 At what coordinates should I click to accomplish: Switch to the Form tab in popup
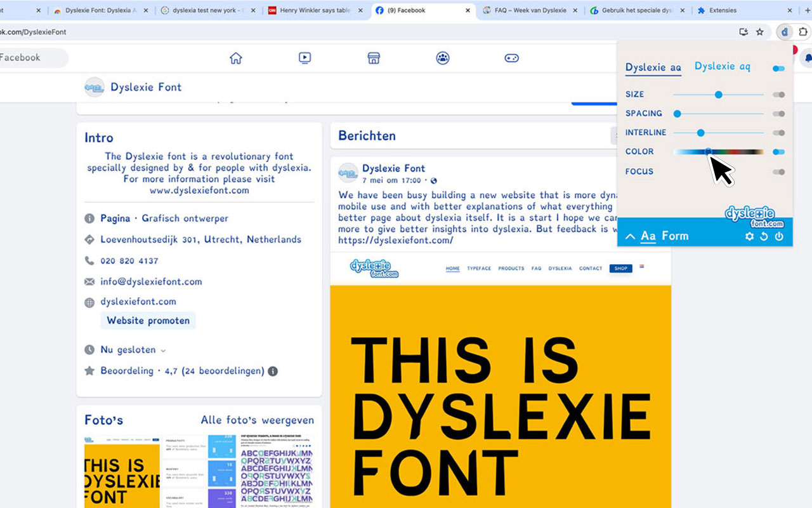(675, 236)
